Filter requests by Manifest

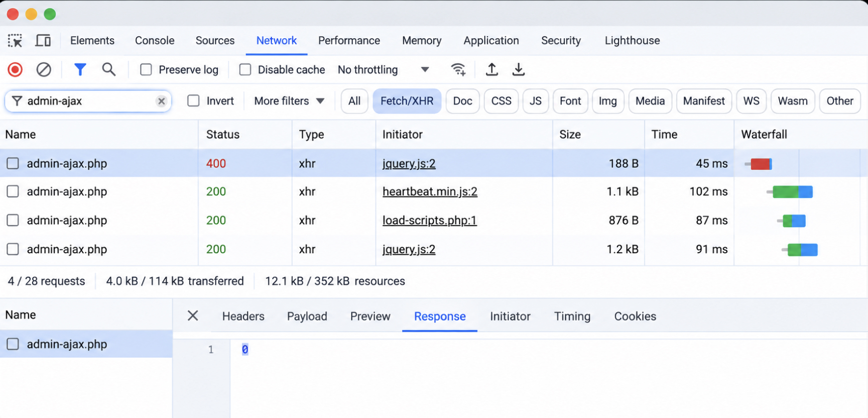pyautogui.click(x=704, y=101)
